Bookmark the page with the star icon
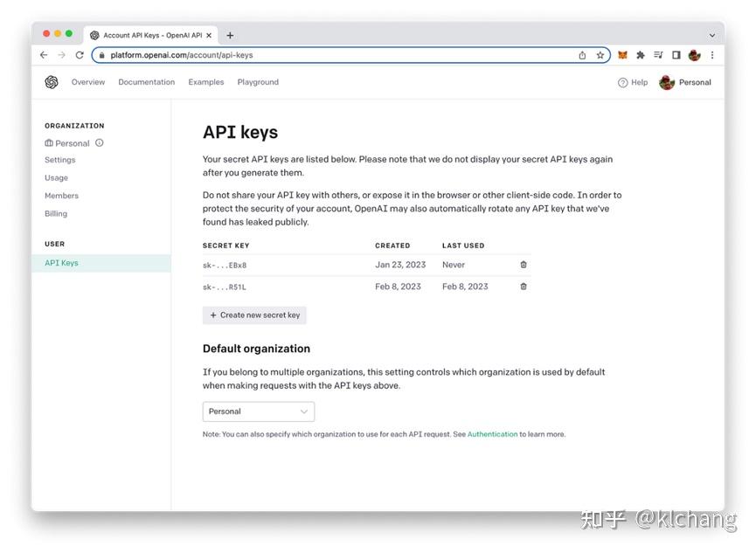756x553 pixels. (600, 54)
